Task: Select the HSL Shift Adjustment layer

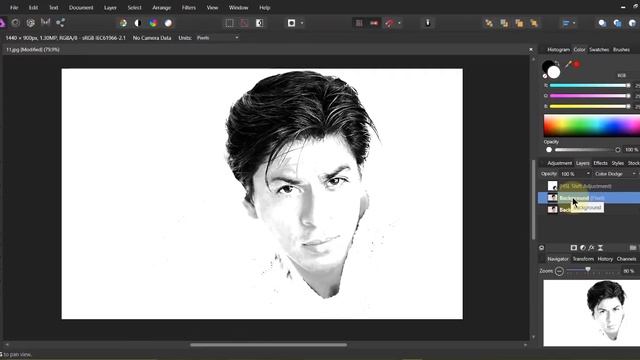Action: click(x=589, y=186)
